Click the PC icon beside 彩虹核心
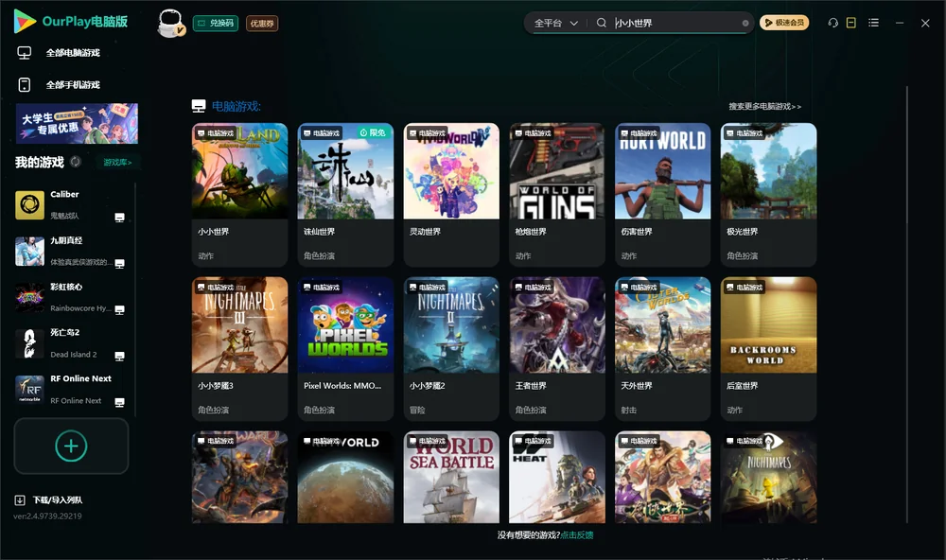The image size is (946, 560). pyautogui.click(x=120, y=309)
